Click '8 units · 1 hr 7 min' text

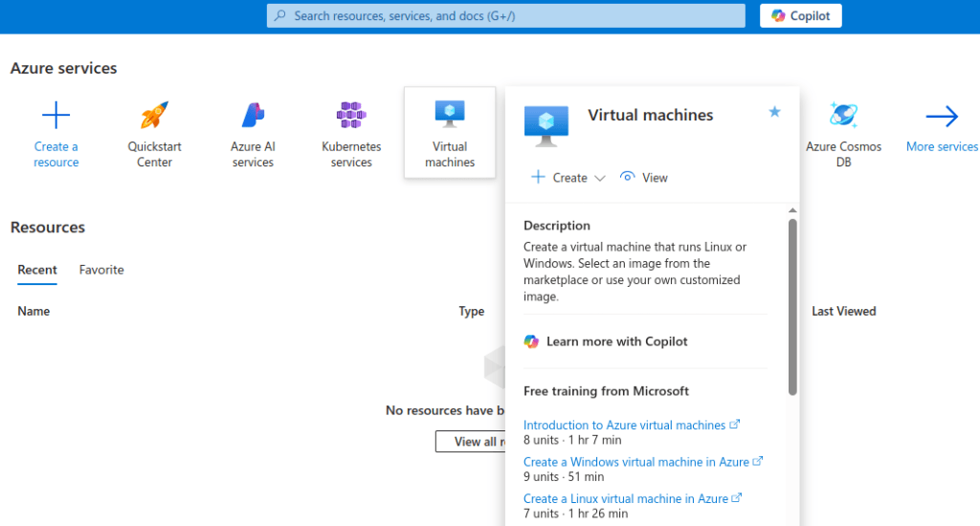[572, 440]
